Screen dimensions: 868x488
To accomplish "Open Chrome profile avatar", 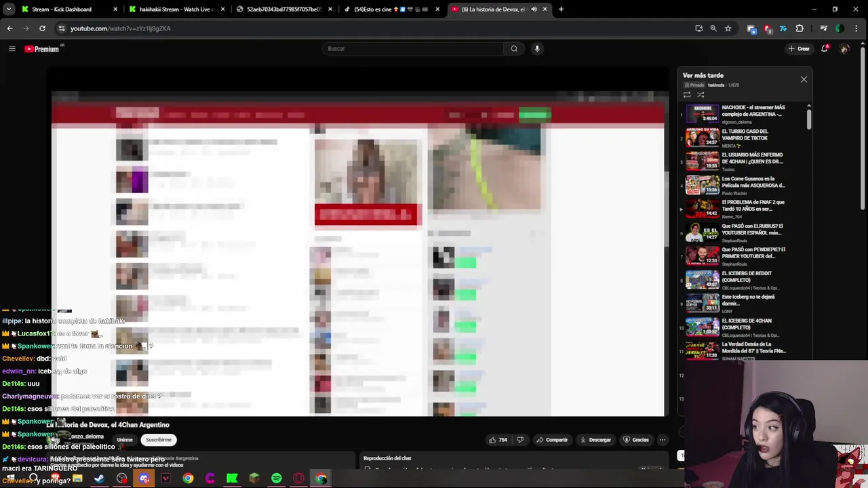I will tap(840, 28).
